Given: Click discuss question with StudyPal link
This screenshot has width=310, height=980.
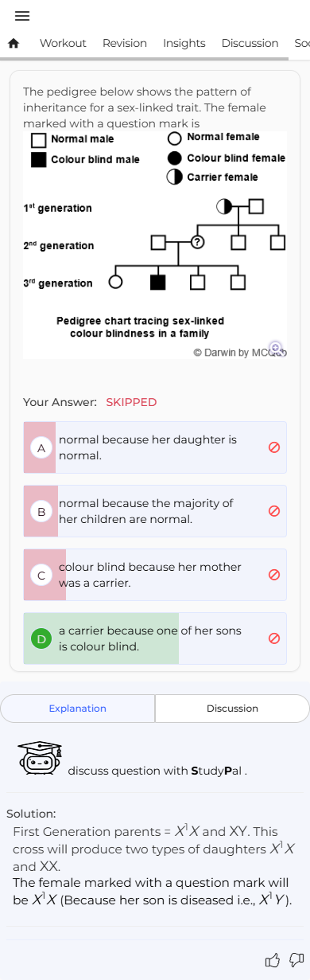Looking at the screenshot, I should point(157,771).
